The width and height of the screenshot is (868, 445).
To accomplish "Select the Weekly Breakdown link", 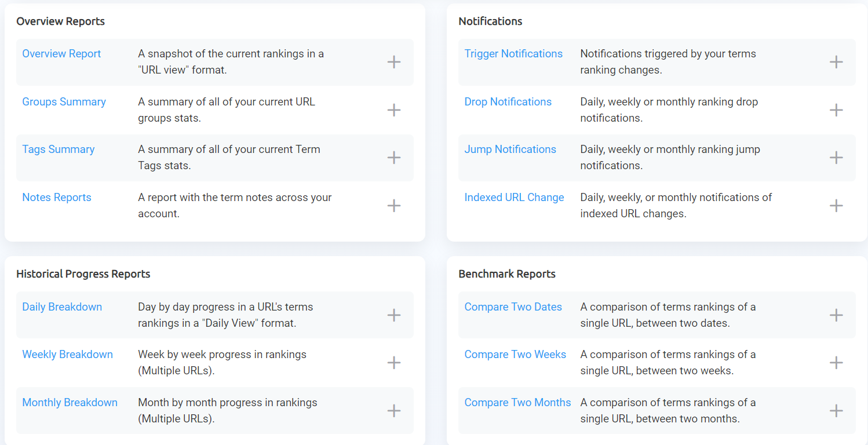I will point(67,355).
